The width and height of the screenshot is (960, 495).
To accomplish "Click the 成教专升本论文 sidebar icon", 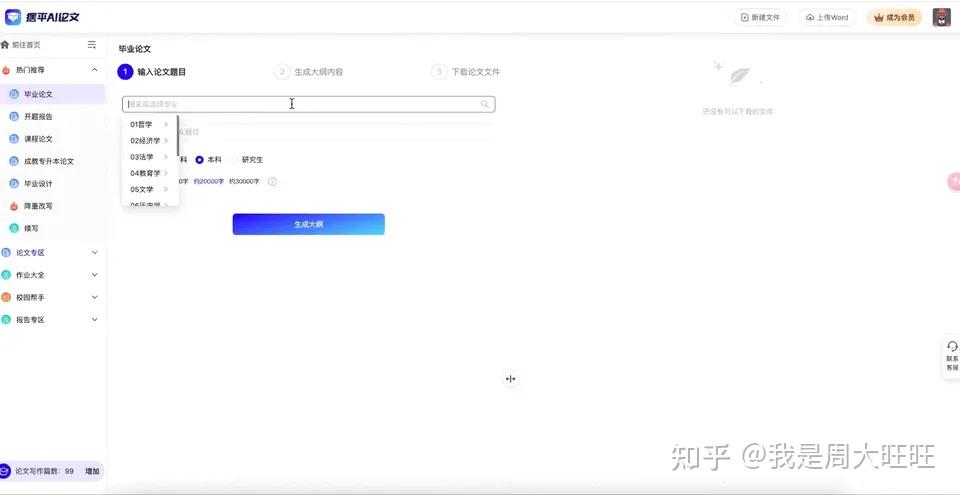I will tap(13, 161).
